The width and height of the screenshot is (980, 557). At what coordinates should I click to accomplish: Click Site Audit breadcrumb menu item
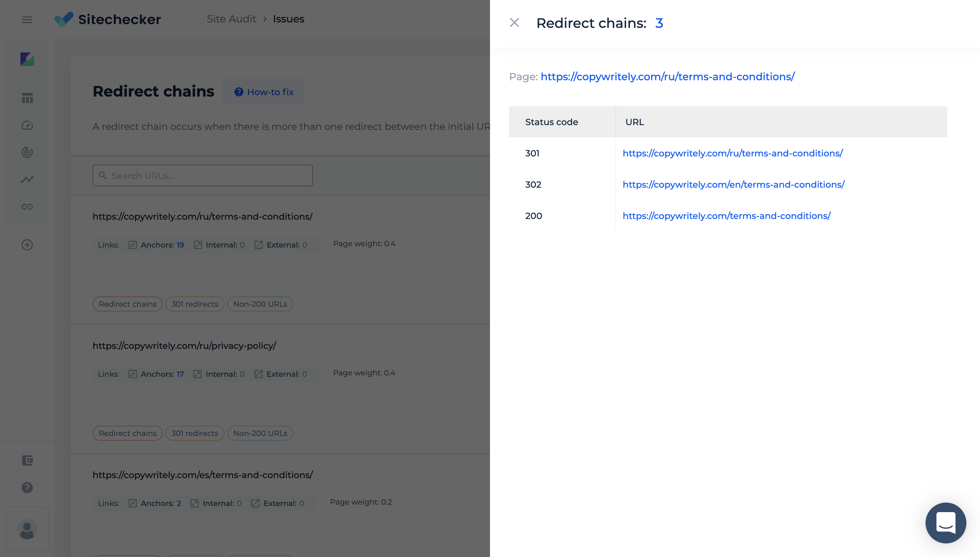coord(232,19)
